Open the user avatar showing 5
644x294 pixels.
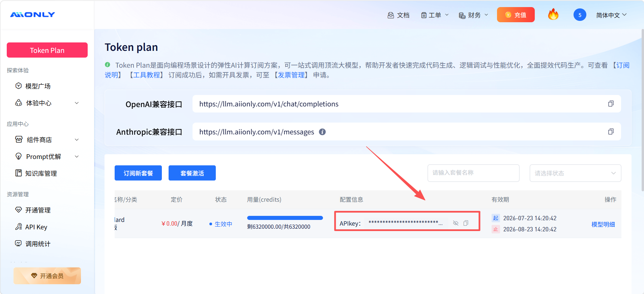(x=580, y=15)
